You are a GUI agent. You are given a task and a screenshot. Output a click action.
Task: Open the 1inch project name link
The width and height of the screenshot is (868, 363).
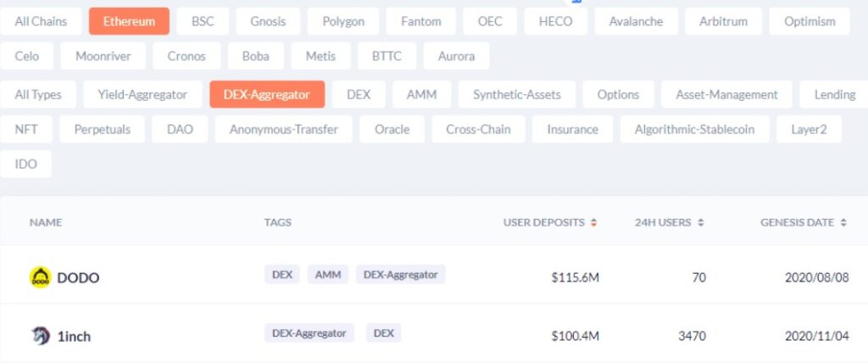(74, 337)
